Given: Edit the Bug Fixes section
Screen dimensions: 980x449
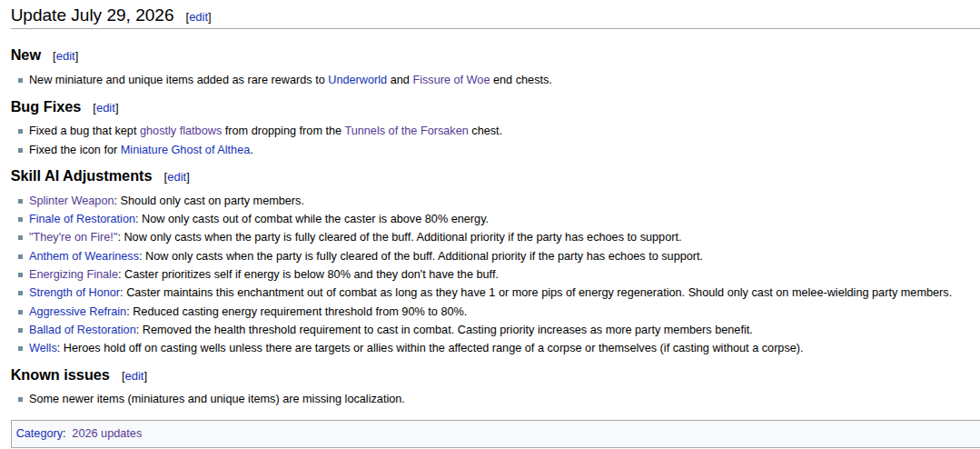Looking at the screenshot, I should 105,108.
